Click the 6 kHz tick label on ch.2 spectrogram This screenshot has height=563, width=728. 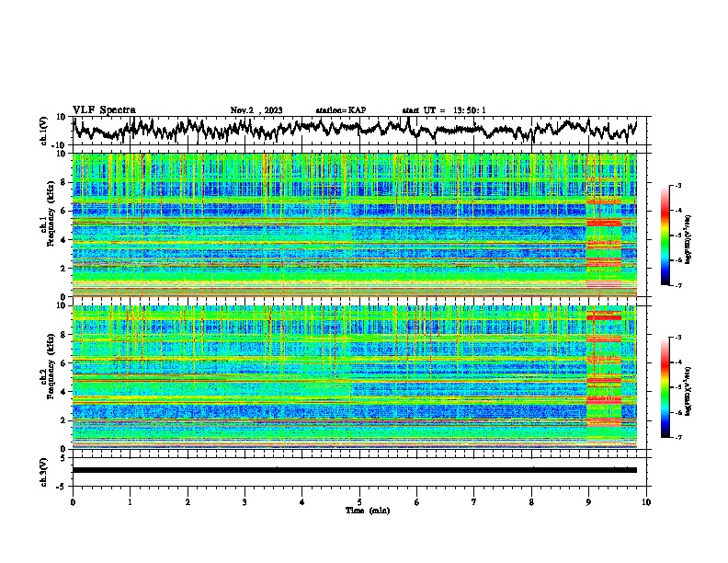63,362
